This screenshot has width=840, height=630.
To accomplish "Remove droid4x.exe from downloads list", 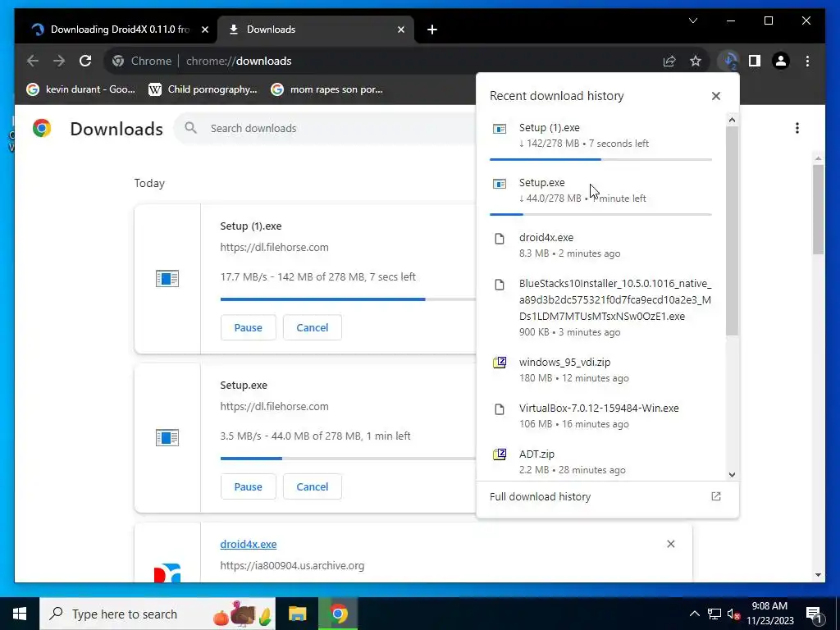I will [x=671, y=544].
